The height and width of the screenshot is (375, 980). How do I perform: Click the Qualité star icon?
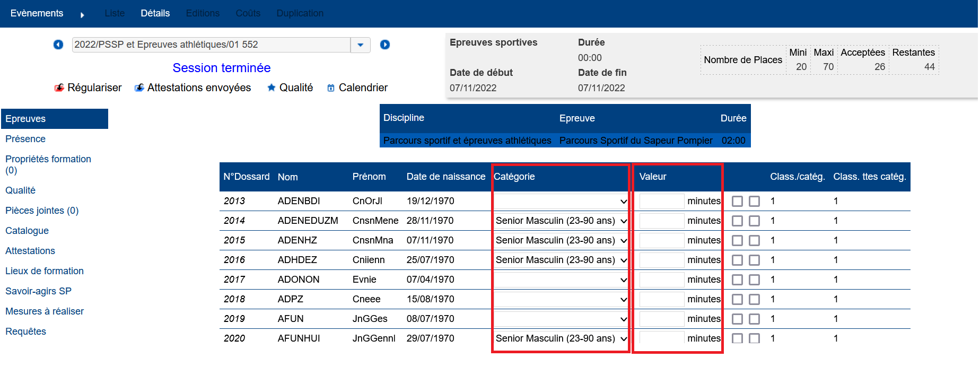click(x=271, y=88)
